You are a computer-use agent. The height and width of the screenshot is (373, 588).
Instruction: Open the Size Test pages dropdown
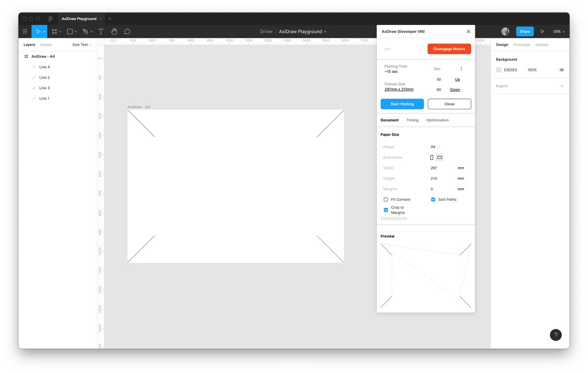coord(82,45)
